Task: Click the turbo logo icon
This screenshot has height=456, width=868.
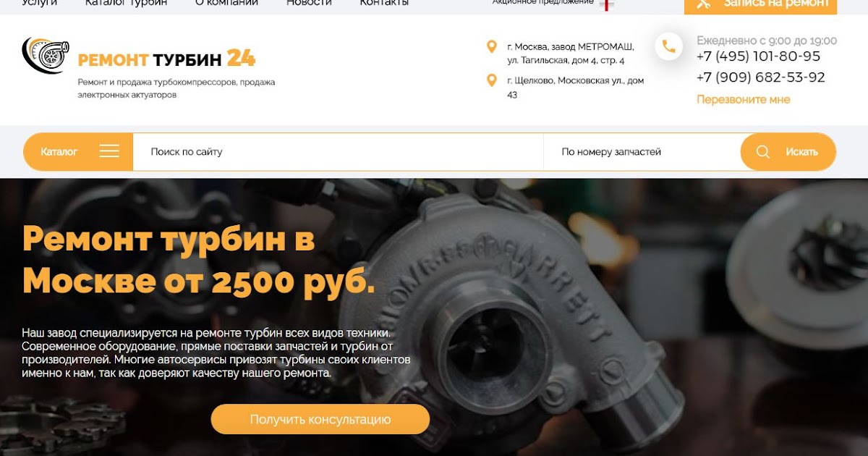Action: pyautogui.click(x=46, y=56)
